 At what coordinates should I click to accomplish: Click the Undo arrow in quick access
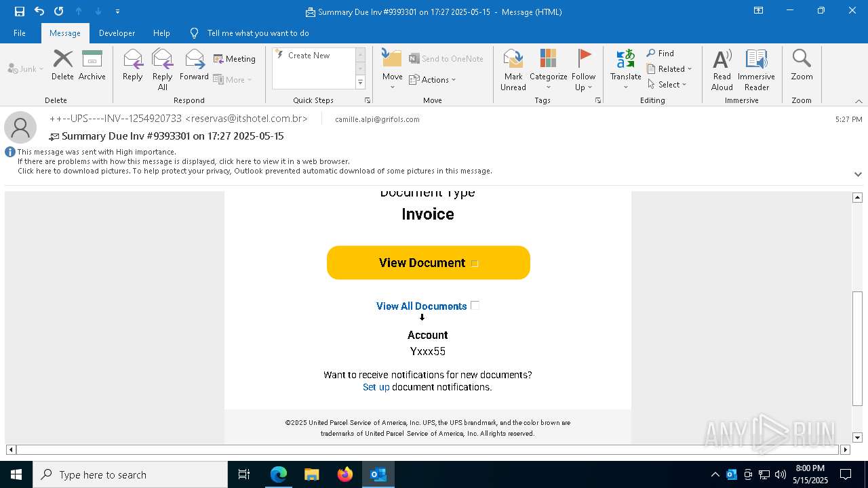[39, 12]
